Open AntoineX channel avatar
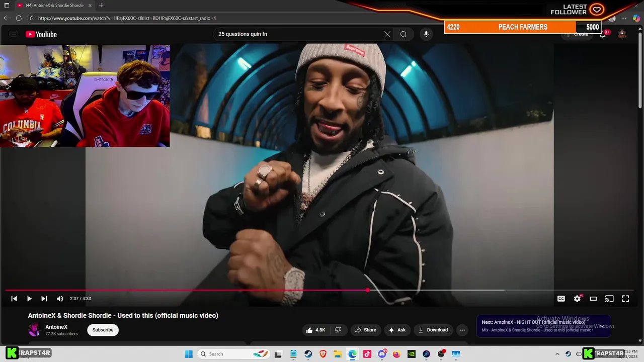 [x=34, y=330]
